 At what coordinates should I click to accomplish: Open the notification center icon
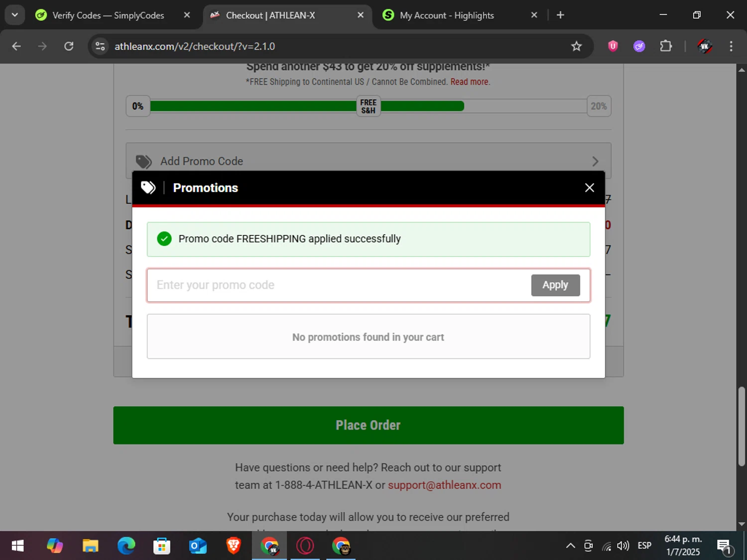click(x=725, y=546)
